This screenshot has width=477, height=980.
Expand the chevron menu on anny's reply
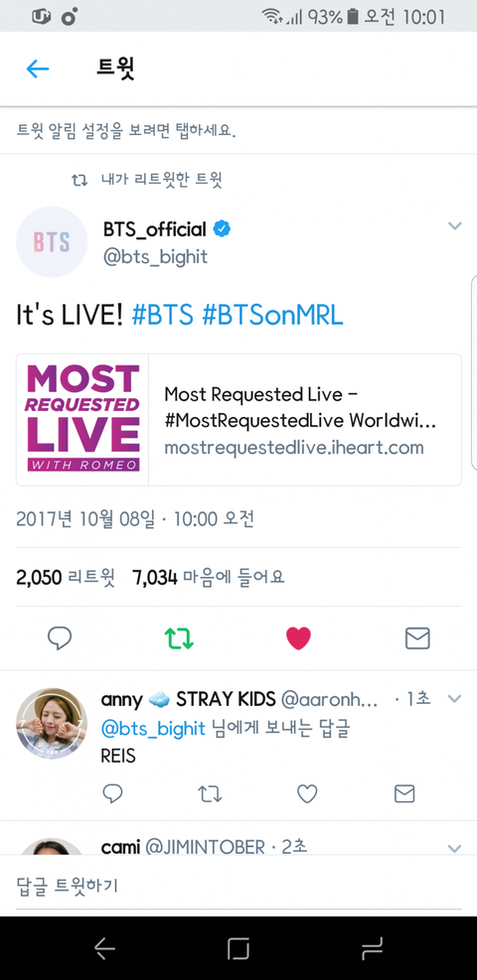[455, 698]
